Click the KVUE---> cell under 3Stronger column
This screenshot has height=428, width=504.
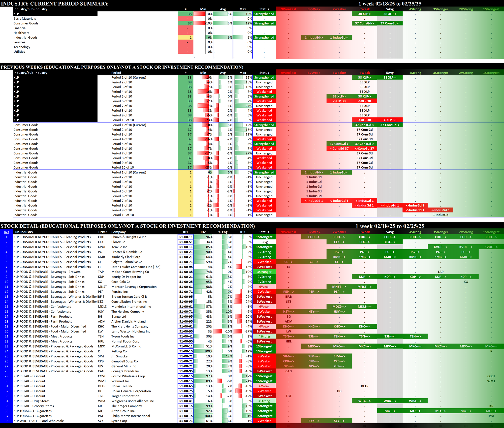(x=440, y=247)
